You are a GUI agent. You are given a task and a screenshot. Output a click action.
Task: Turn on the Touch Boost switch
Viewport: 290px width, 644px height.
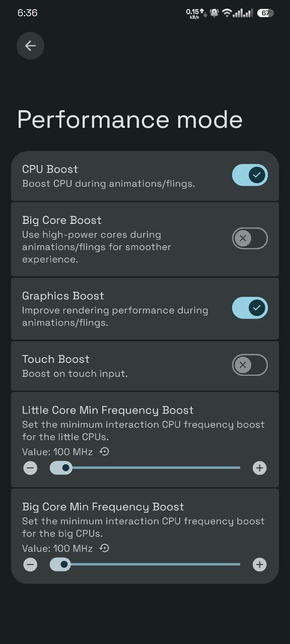[250, 365]
